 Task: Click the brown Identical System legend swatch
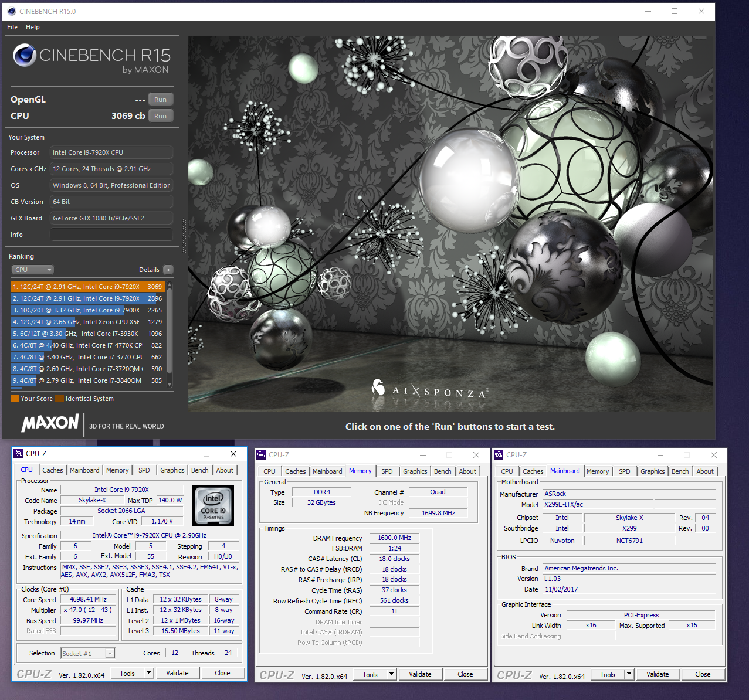point(59,399)
